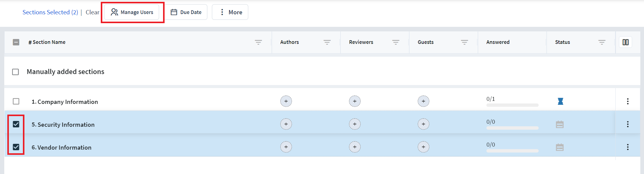Set a Due Date for selected sections
The image size is (644, 174).
pos(186,12)
